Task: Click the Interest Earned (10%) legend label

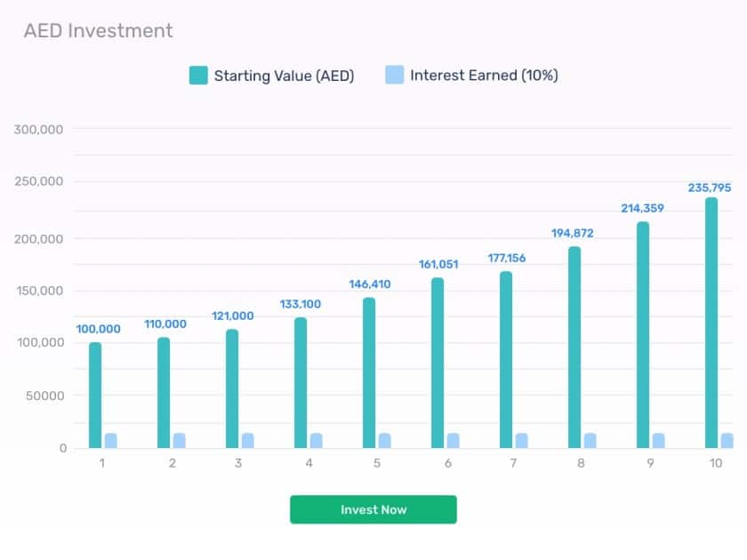Action: coord(484,76)
